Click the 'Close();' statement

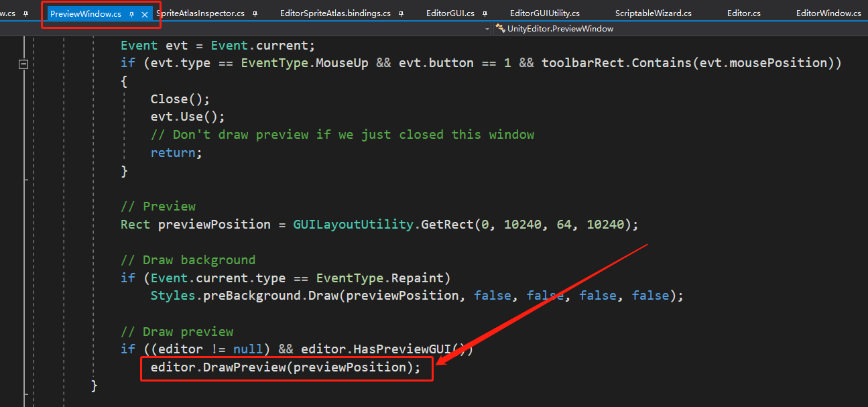click(x=180, y=99)
